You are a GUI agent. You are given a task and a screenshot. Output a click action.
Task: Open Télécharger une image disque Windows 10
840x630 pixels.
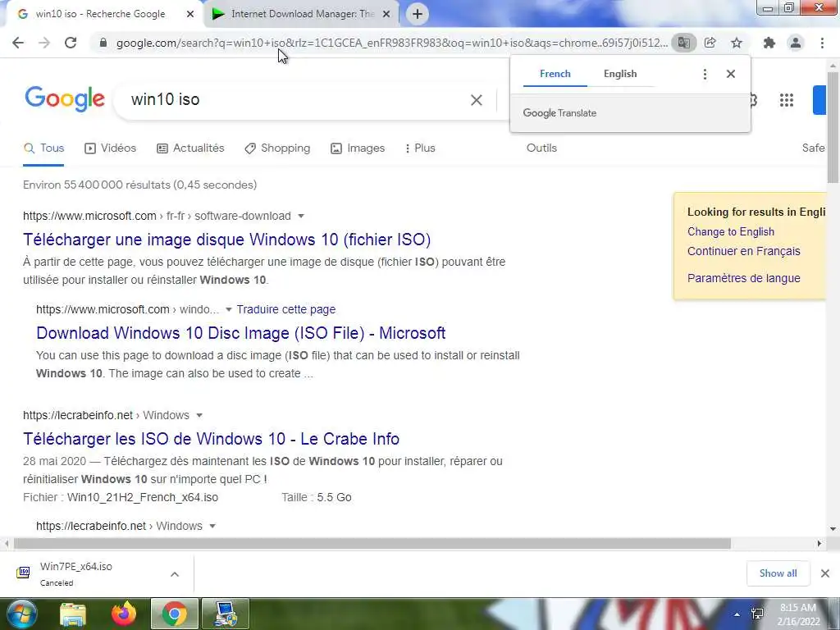click(x=226, y=240)
